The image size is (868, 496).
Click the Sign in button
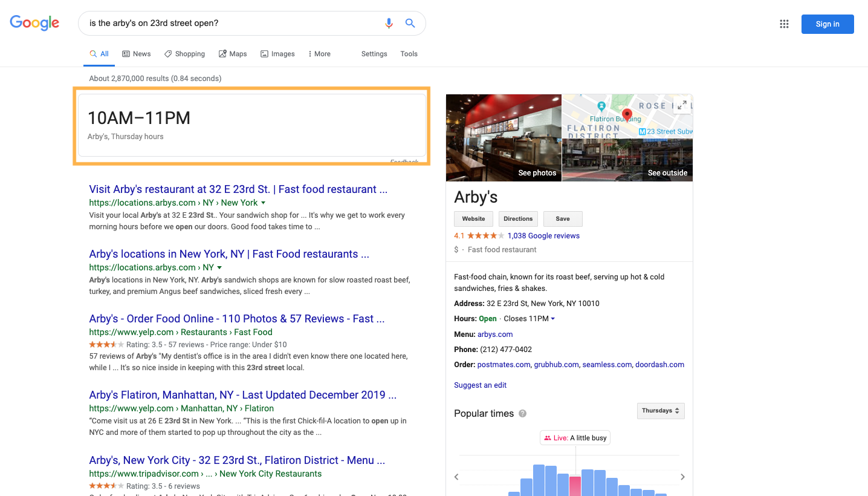point(828,24)
